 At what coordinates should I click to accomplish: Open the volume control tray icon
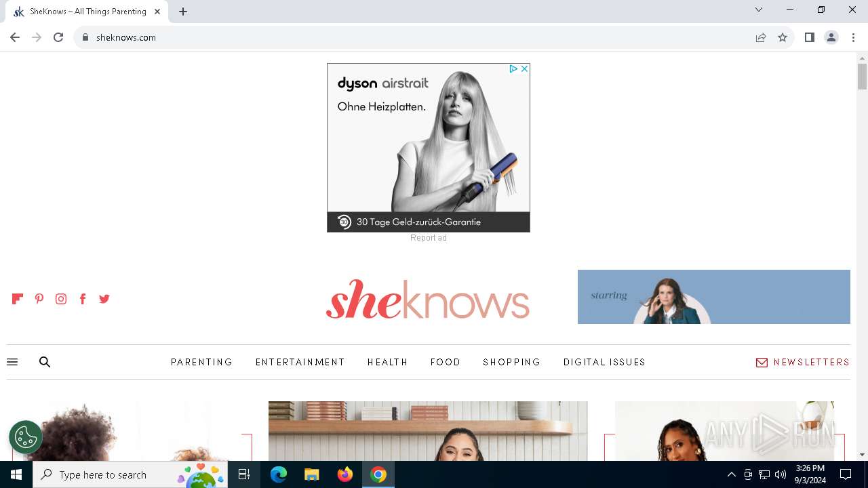pos(781,474)
